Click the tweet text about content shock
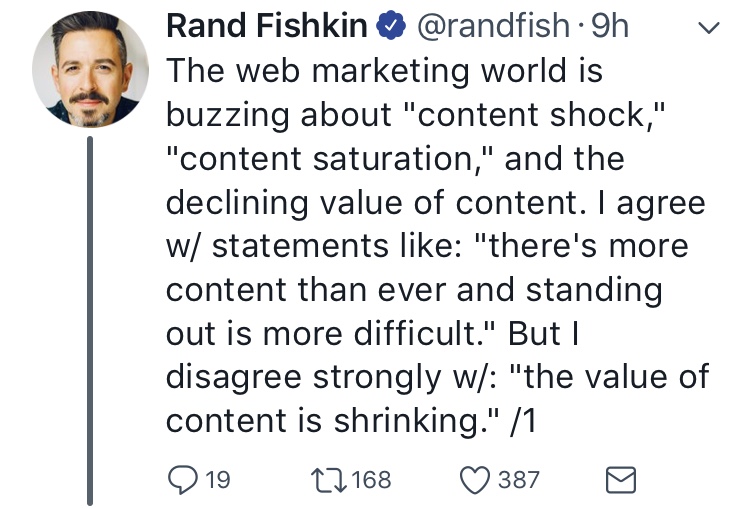 pos(437,245)
